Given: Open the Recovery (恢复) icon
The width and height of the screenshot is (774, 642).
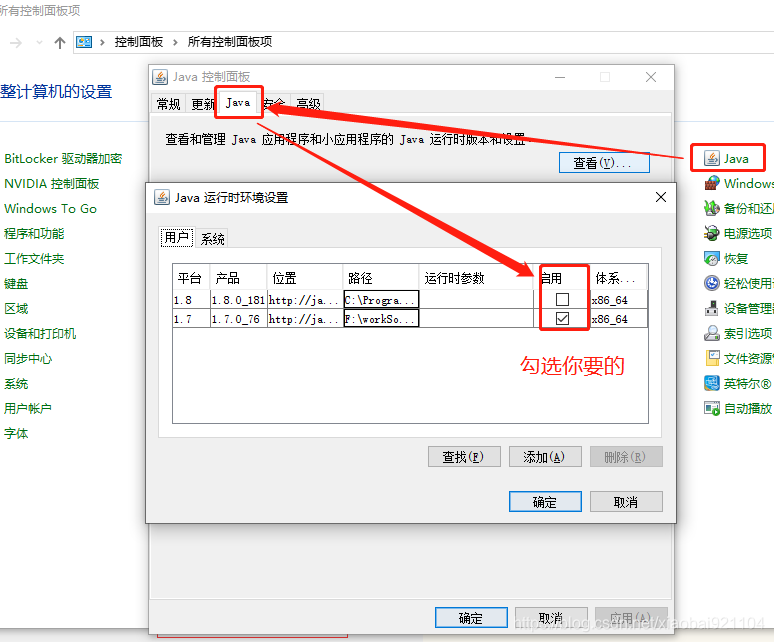Looking at the screenshot, I should (711, 258).
